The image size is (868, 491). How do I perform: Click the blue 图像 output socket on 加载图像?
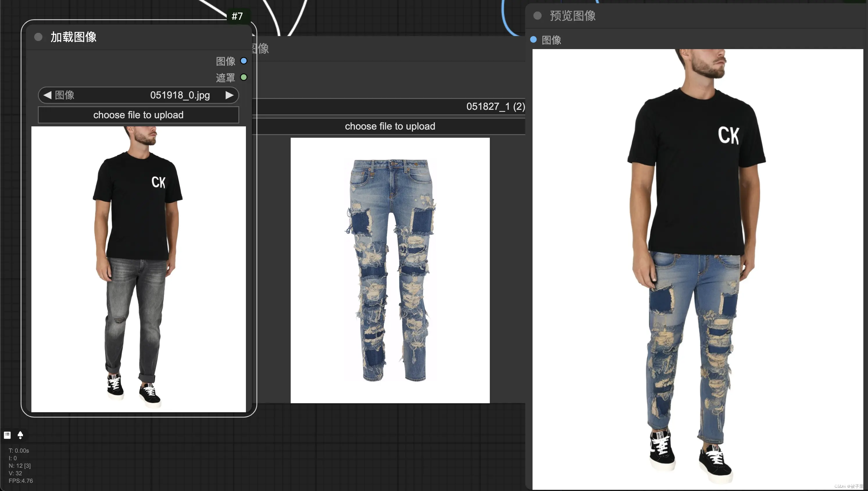click(244, 61)
